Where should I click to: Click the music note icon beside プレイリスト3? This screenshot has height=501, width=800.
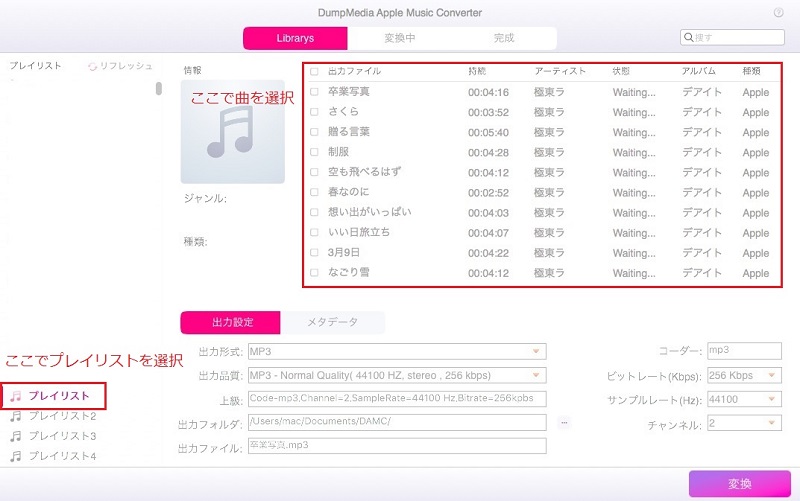(16, 436)
